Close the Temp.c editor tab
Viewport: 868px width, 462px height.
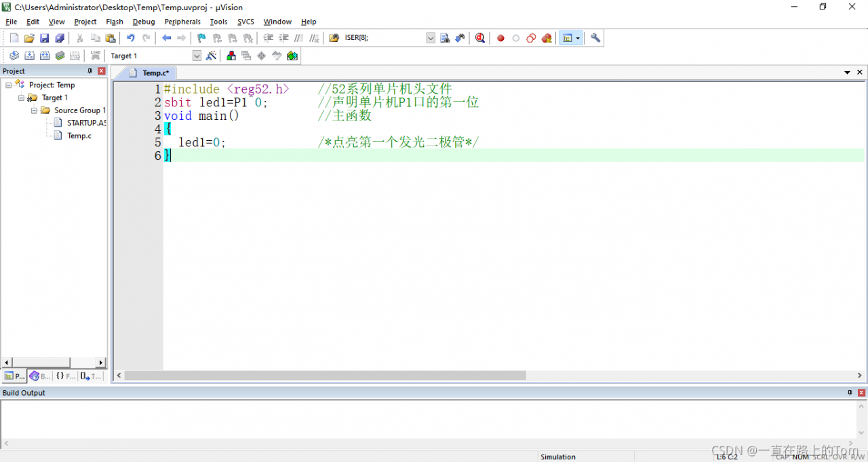coord(860,72)
